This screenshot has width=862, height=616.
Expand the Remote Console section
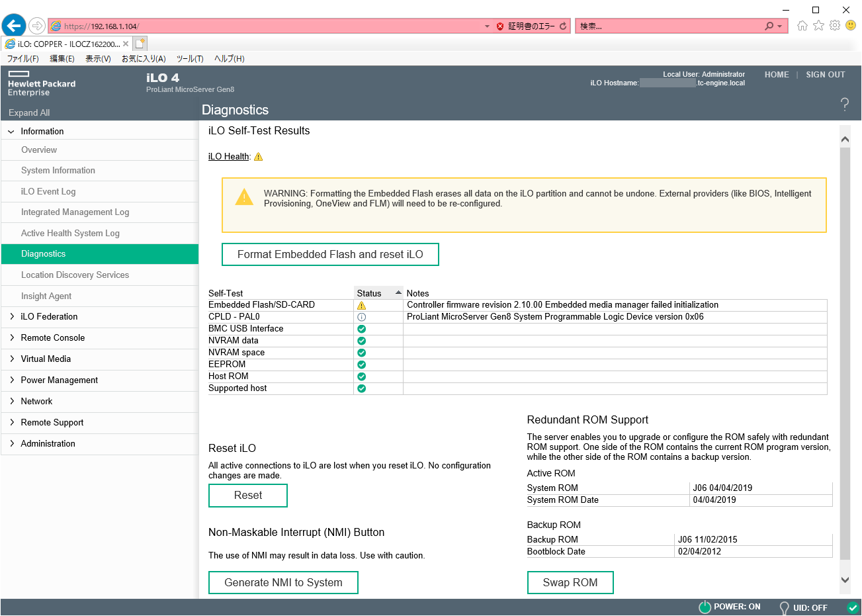point(11,338)
